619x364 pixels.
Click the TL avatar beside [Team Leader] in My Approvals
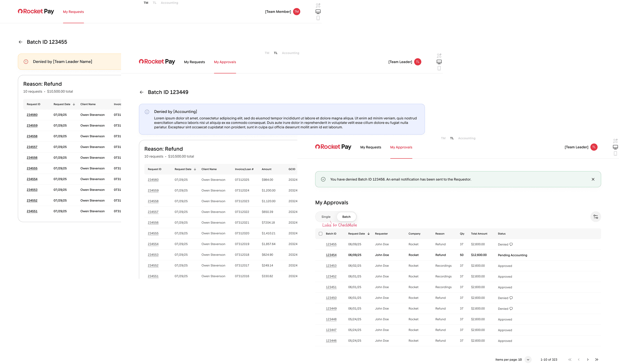[594, 147]
